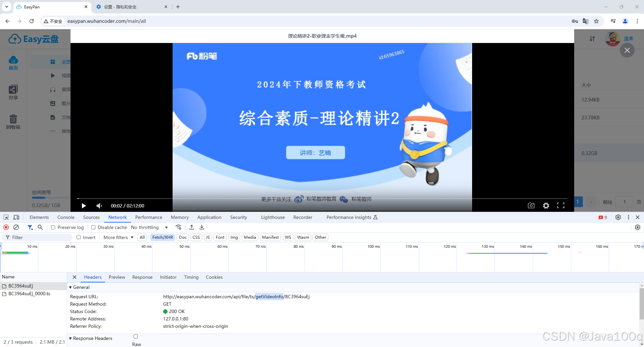Viewport: 644px width, 347px height.
Task: Open Network panel settings gear
Action: (638, 227)
